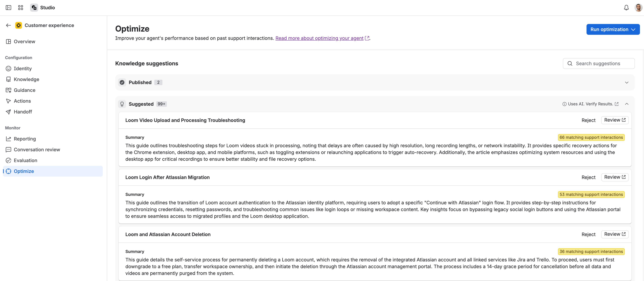The image size is (644, 281).
Task: Open Overview in the sidebar
Action: coord(53,42)
